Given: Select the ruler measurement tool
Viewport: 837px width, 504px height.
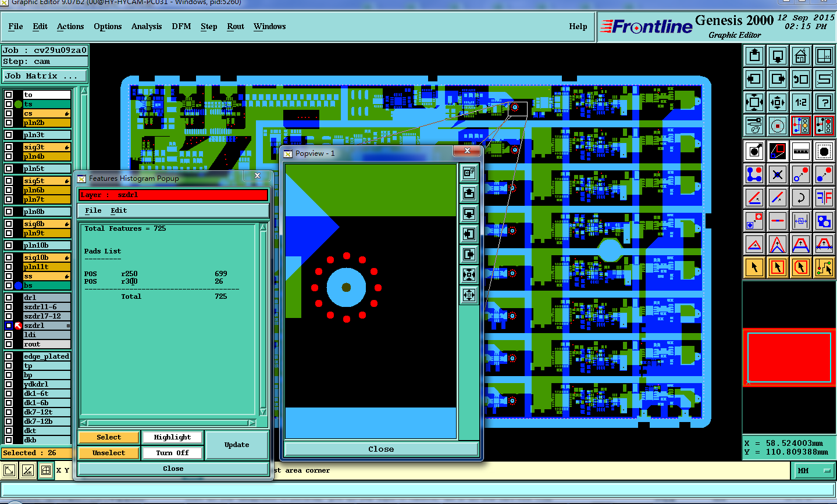Looking at the screenshot, I should click(801, 151).
